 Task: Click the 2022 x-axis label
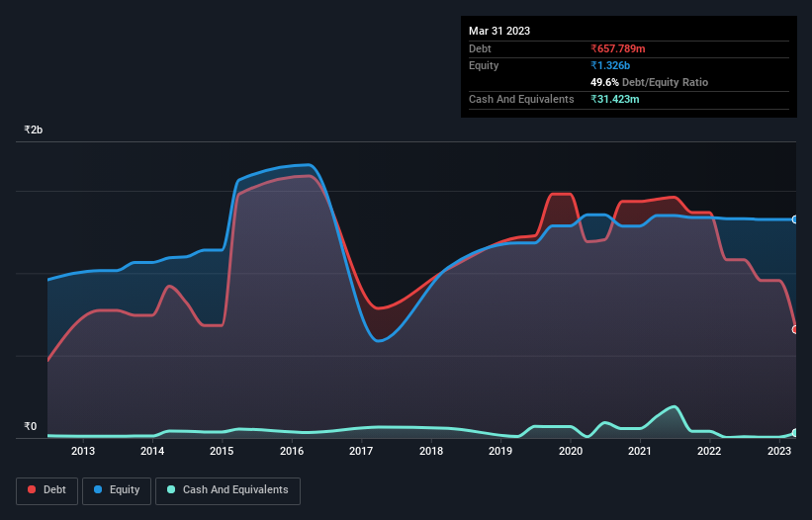tap(709, 451)
